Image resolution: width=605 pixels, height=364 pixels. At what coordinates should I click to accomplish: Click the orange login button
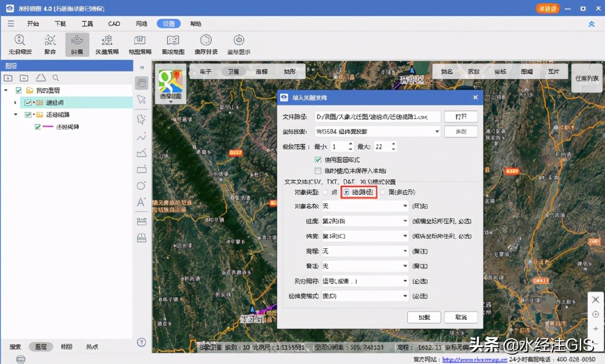548,9
